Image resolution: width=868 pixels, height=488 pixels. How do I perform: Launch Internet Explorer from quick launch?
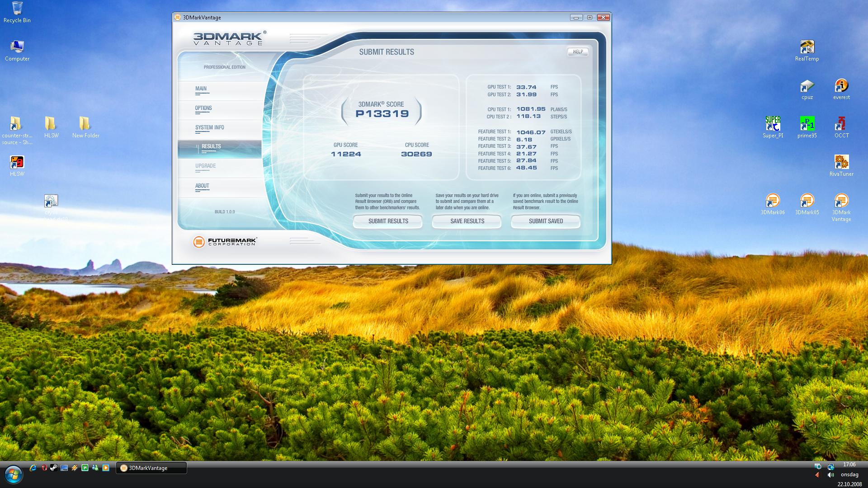33,468
